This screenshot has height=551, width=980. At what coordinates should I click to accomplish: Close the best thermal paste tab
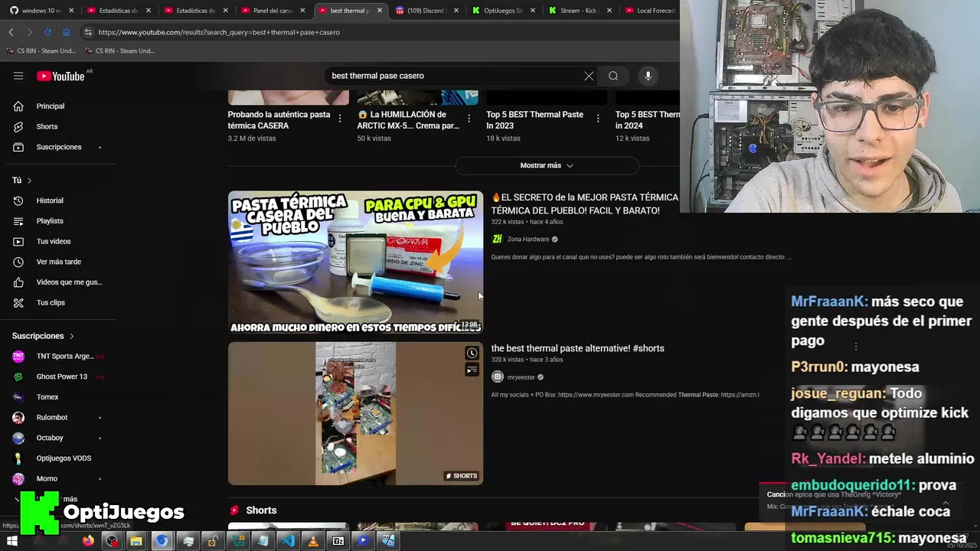[380, 11]
